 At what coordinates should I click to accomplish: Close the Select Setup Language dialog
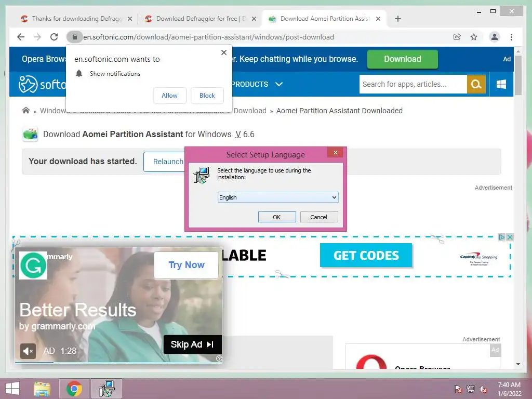tap(335, 152)
